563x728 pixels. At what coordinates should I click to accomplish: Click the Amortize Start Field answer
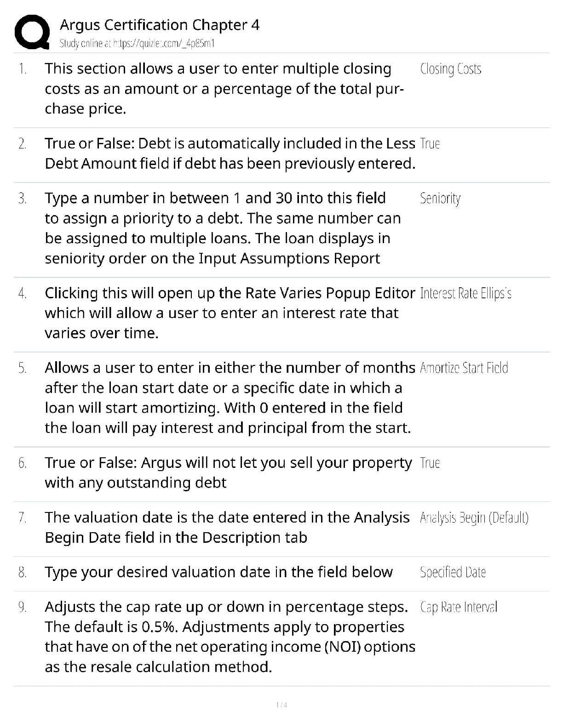click(464, 368)
